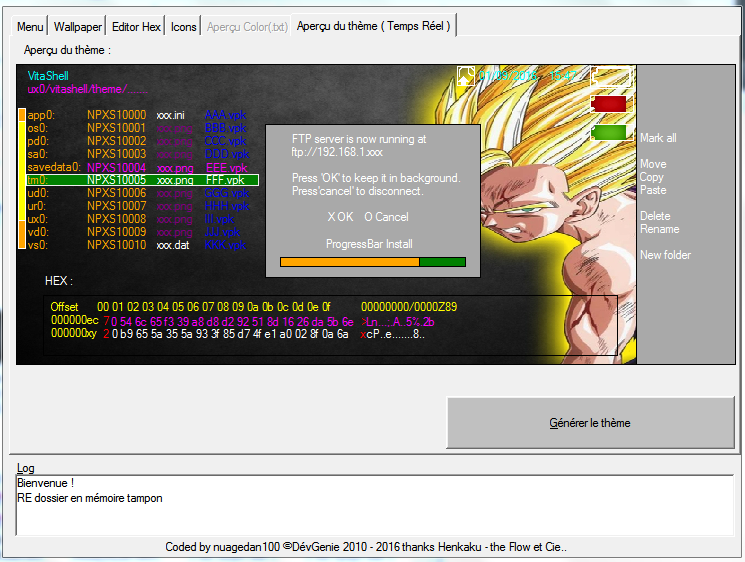Viewport: 745px width, 562px height.
Task: Click the NPXS10000 entry
Action: pyautogui.click(x=116, y=115)
